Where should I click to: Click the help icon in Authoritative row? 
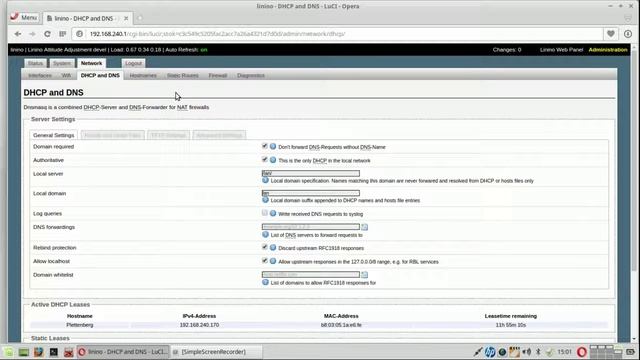point(273,160)
